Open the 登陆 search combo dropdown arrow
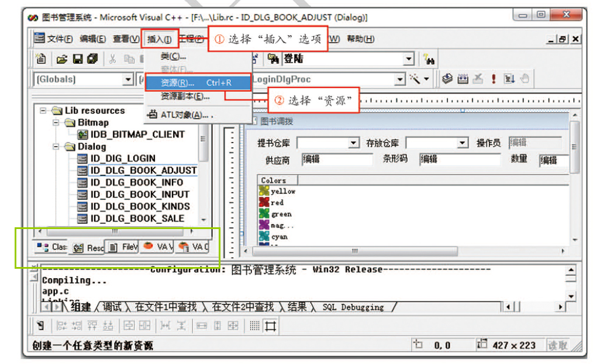The height and width of the screenshot is (364, 600). (409, 59)
